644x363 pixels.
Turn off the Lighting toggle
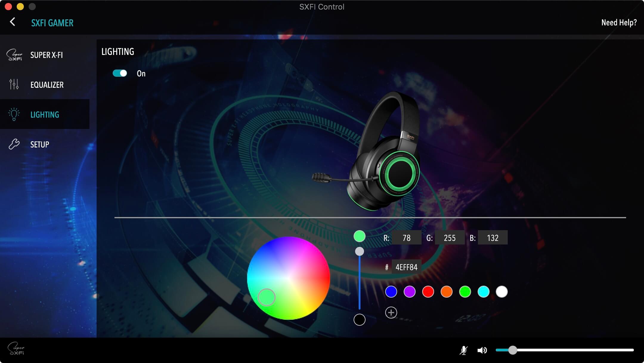119,73
